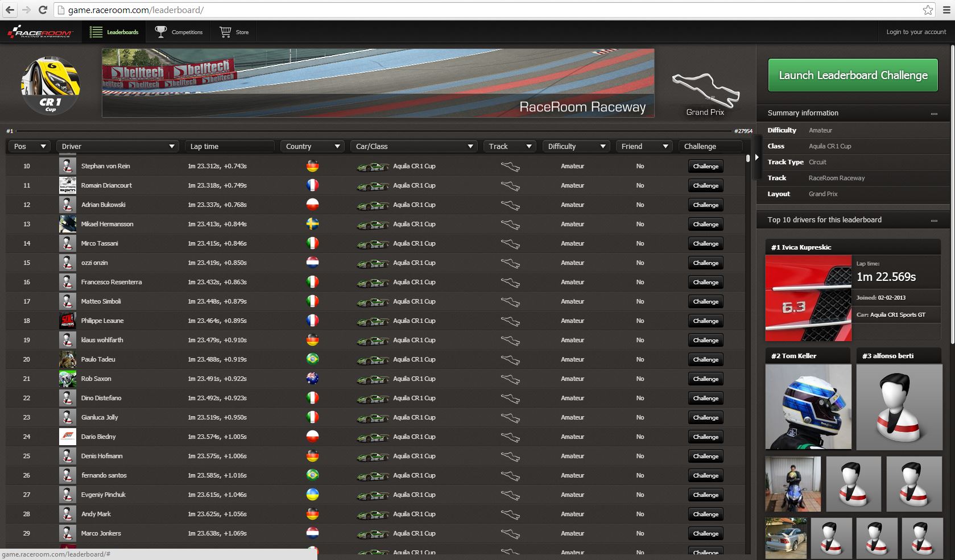This screenshot has height=560, width=955.
Task: Click Philippe Leaune's avatar
Action: click(68, 321)
